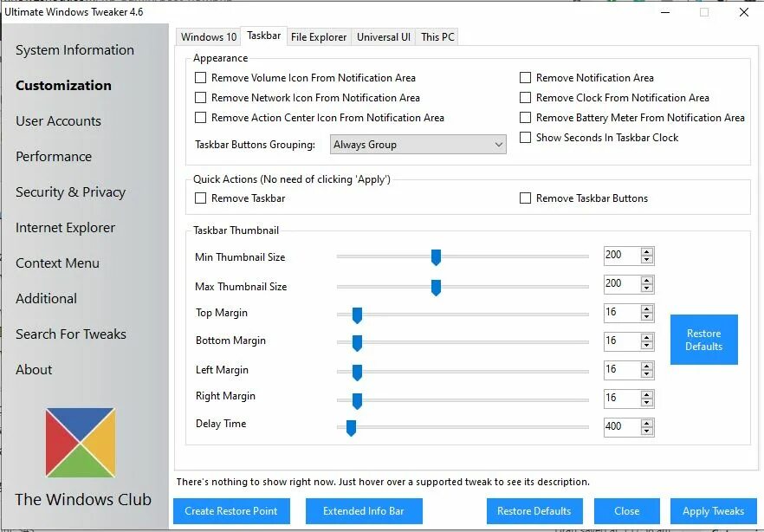Open Taskbar Buttons Grouping dropdown

418,145
